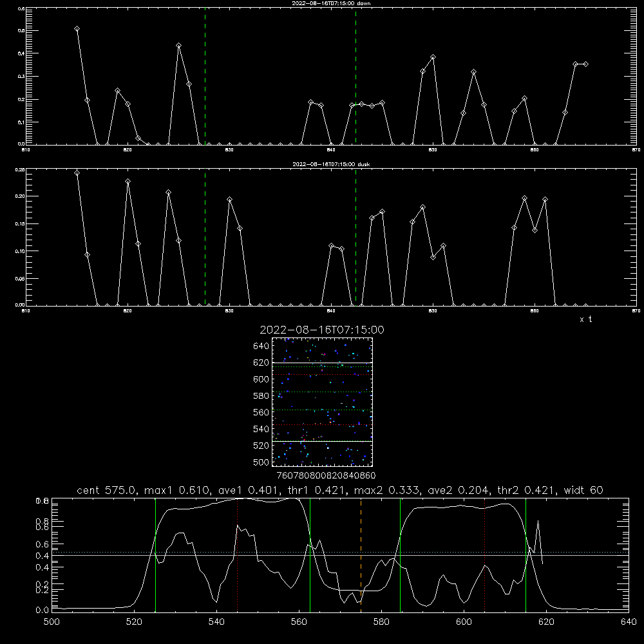The image size is (644, 644).
Task: Click the red dotted line at 545 in bottom plot
Action: click(x=238, y=555)
